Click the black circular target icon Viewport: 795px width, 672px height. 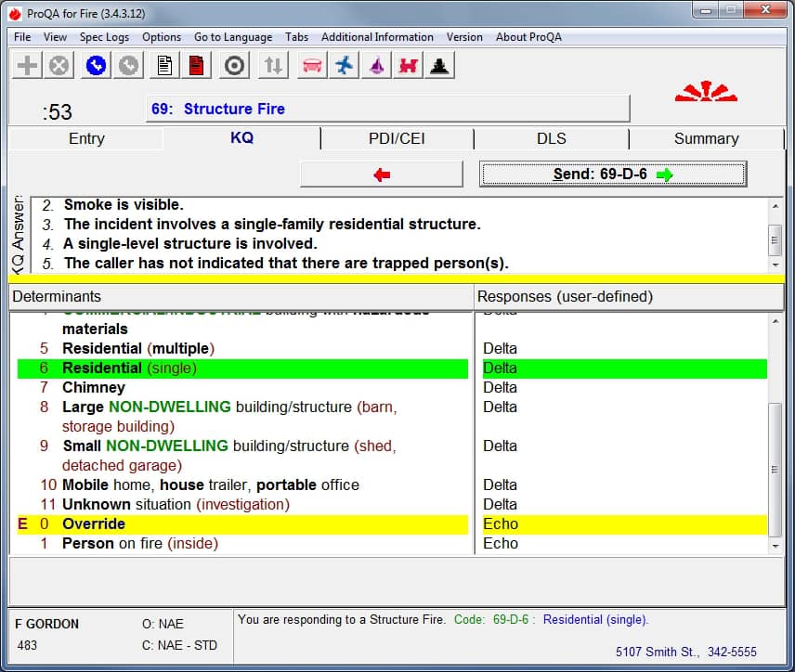pos(235,66)
